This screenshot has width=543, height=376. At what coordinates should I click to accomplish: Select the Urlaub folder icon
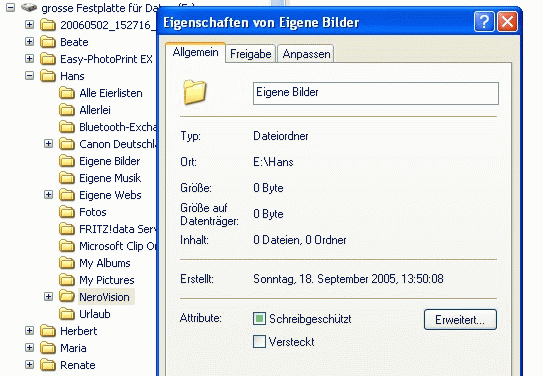[67, 314]
